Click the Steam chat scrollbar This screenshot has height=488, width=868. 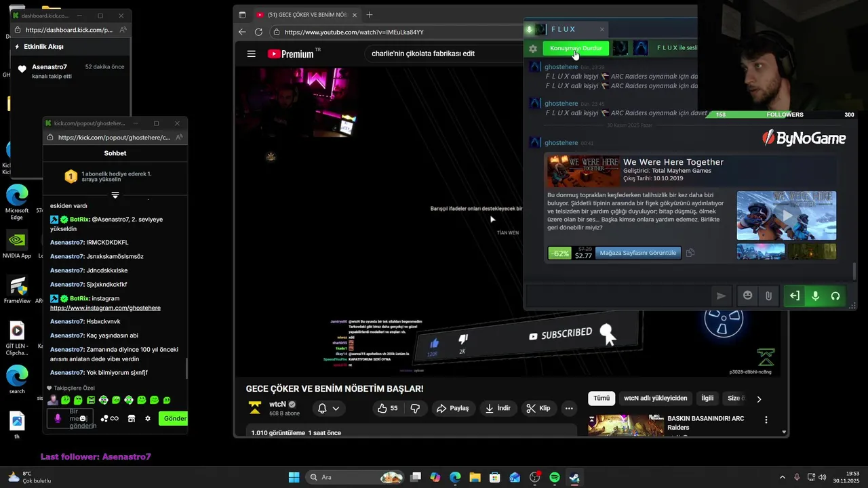tap(854, 271)
